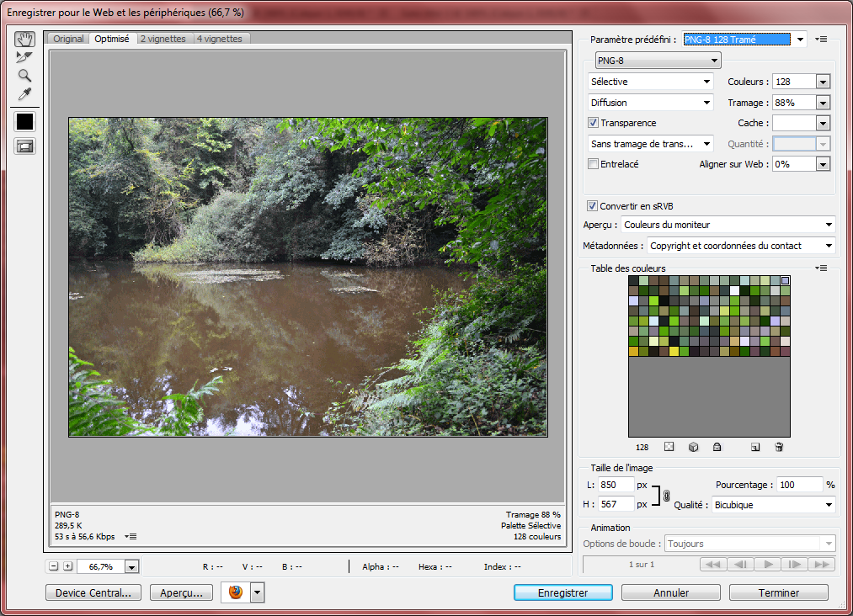Screen dimensions: 853x616
Task: Uncheck the Transparence checkbox
Action: (593, 123)
